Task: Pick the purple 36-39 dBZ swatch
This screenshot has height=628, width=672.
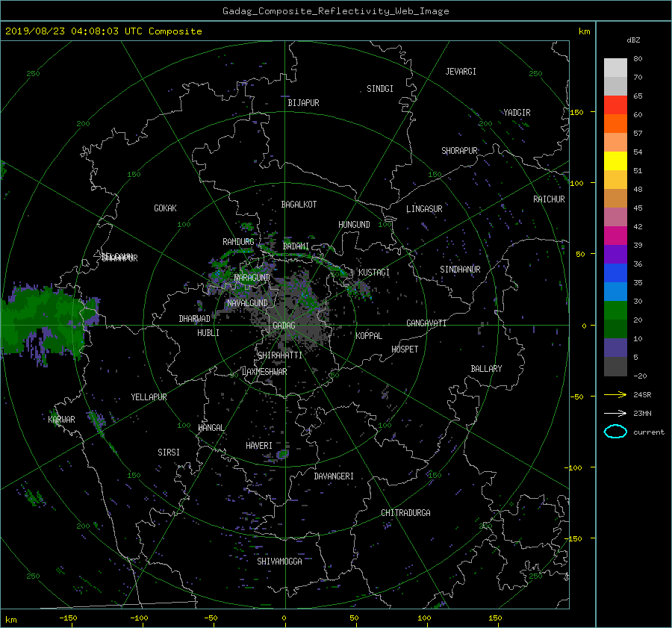Action: (615, 255)
